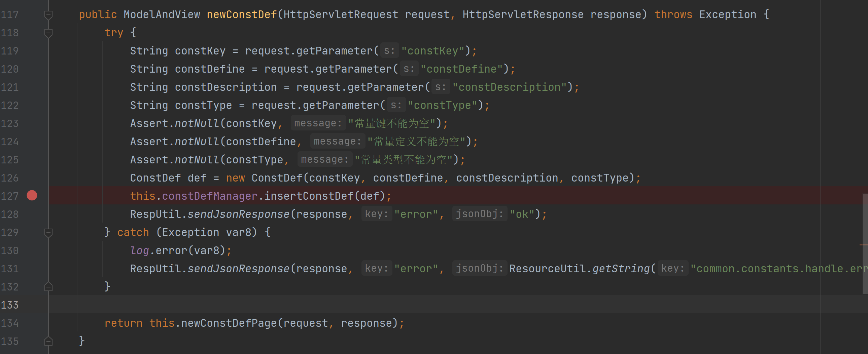Click the "key:" hint before "common.constants" string
868x354 pixels.
(x=672, y=269)
